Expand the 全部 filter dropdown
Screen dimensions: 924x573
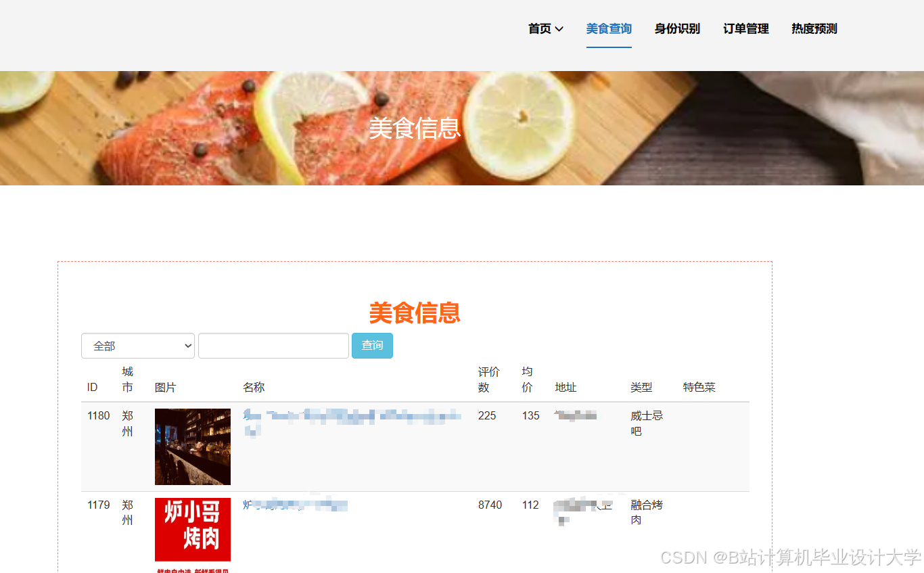[138, 346]
